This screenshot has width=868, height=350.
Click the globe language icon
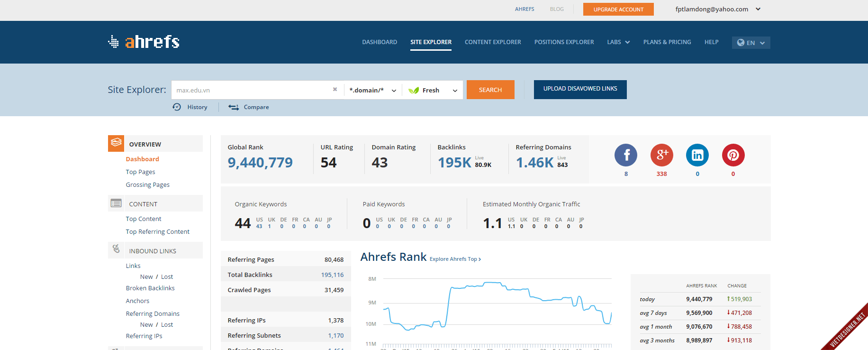(741, 43)
